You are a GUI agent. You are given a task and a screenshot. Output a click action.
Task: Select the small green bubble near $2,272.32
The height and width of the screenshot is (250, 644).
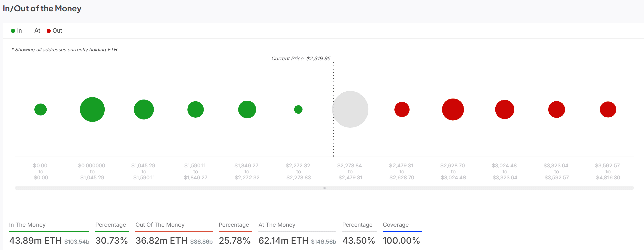point(298,109)
